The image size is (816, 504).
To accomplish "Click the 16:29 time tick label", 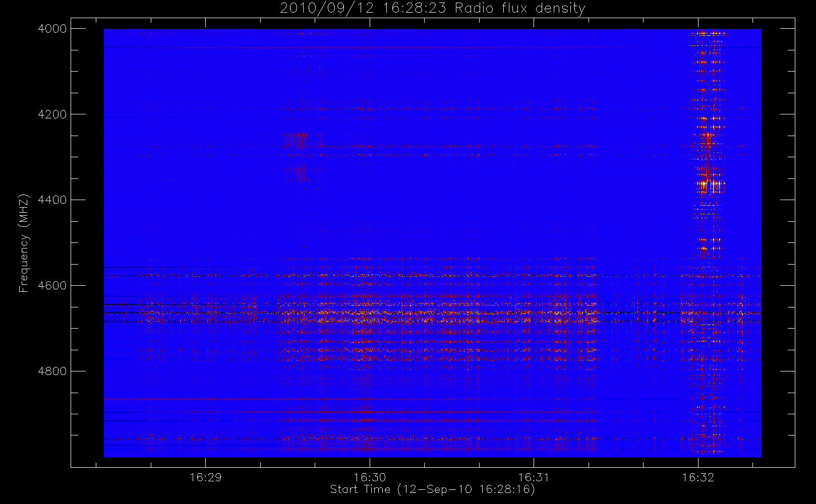I will click(206, 477).
